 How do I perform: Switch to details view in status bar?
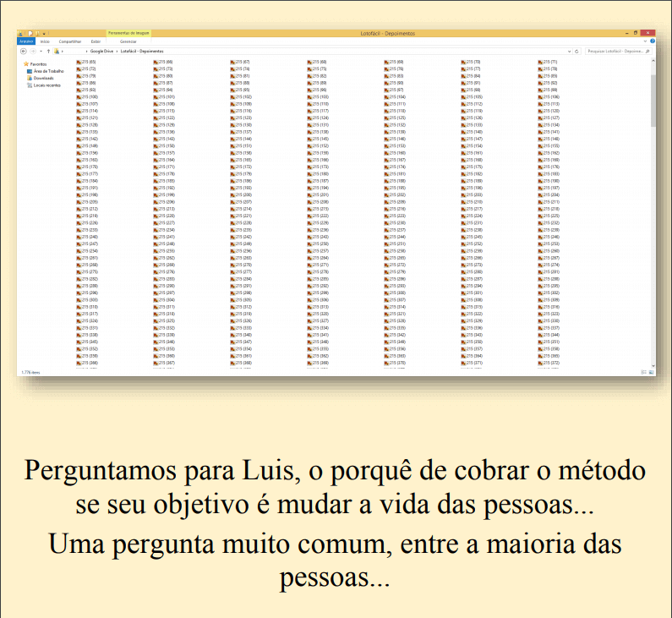[643, 372]
